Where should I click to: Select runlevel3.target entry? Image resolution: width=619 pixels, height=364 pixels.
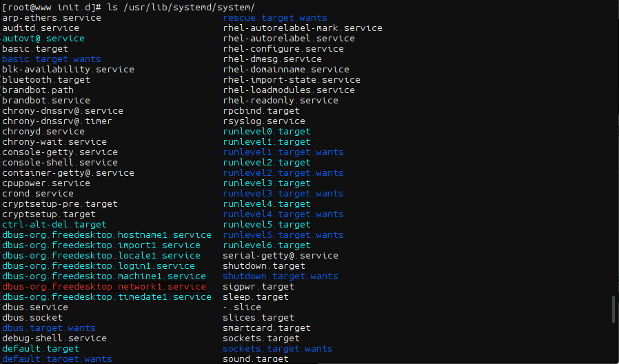tap(267, 183)
